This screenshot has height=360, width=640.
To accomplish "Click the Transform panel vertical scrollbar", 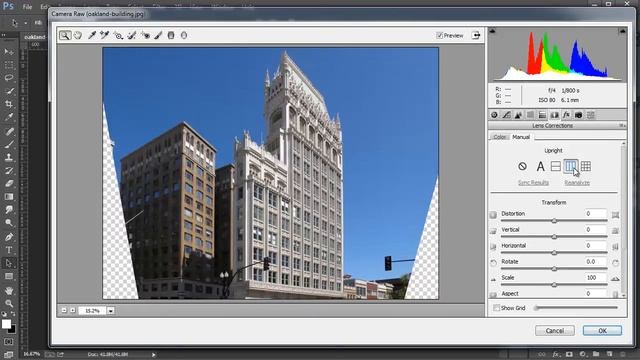I will 623,220.
